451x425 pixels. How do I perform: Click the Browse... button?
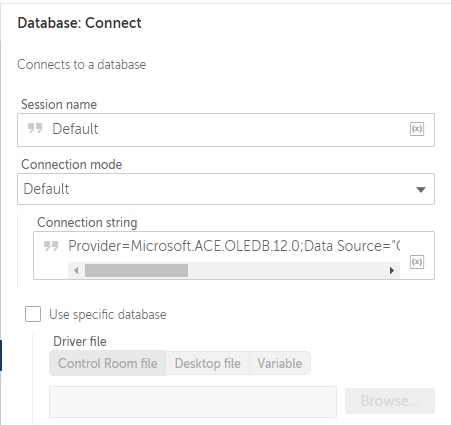click(390, 401)
